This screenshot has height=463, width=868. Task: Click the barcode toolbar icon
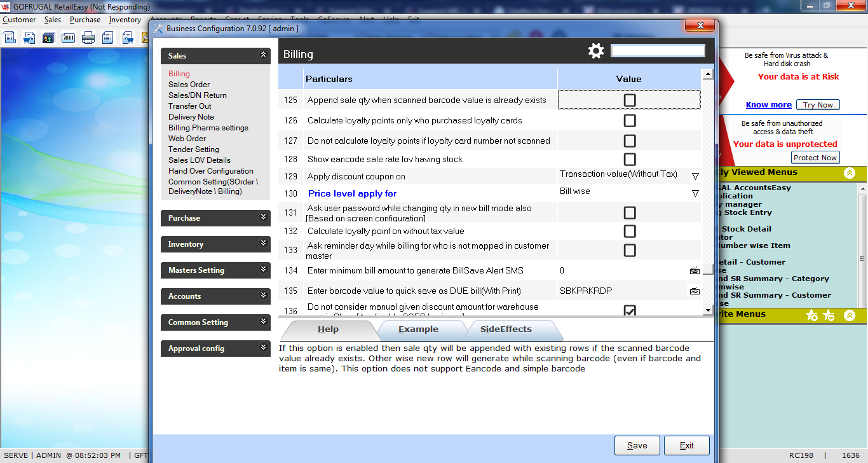click(x=69, y=38)
